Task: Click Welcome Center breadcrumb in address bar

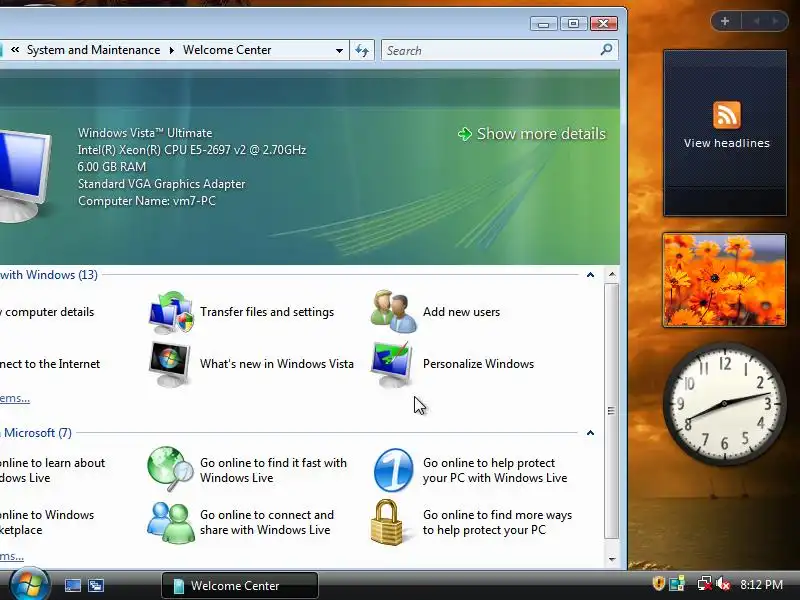Action: click(227, 50)
